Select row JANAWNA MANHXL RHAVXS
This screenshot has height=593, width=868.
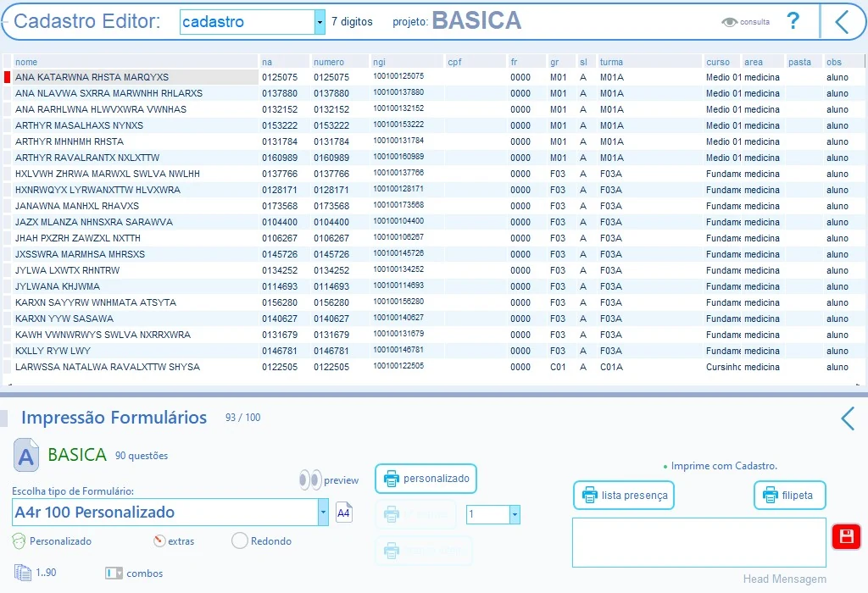[434, 206]
